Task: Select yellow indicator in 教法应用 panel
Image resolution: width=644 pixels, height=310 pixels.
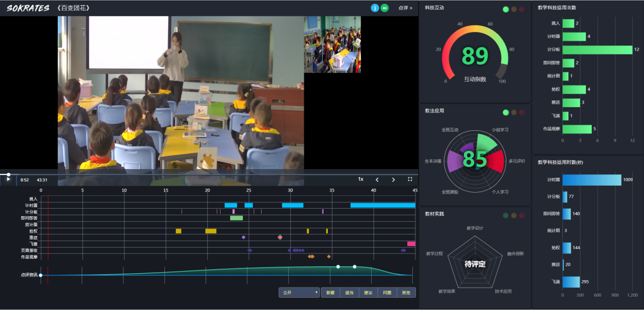Action: pyautogui.click(x=514, y=113)
